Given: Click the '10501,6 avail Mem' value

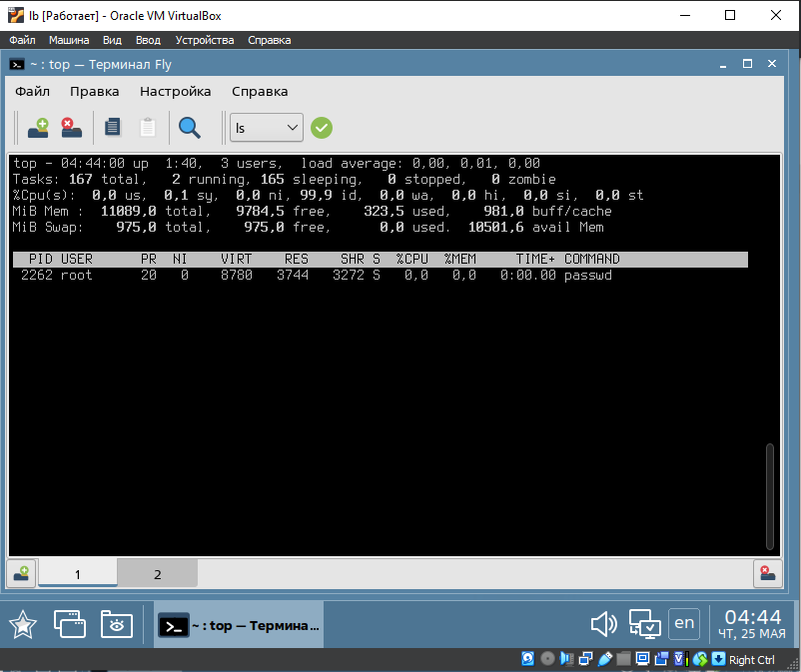Looking at the screenshot, I should (536, 227).
